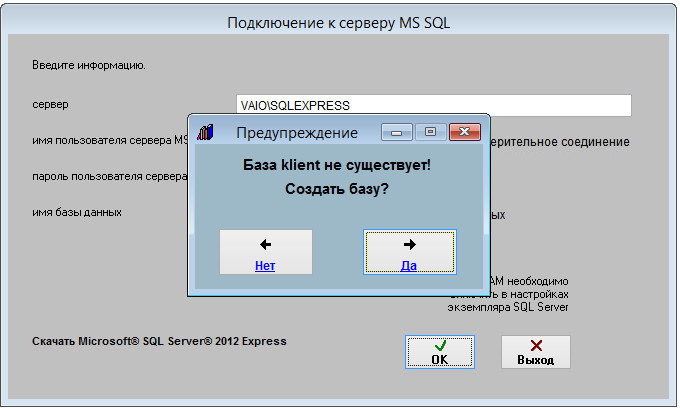Image resolution: width=680 pixels, height=408 pixels.
Task: Select the 'имя базы данных' label
Action: [x=77, y=212]
